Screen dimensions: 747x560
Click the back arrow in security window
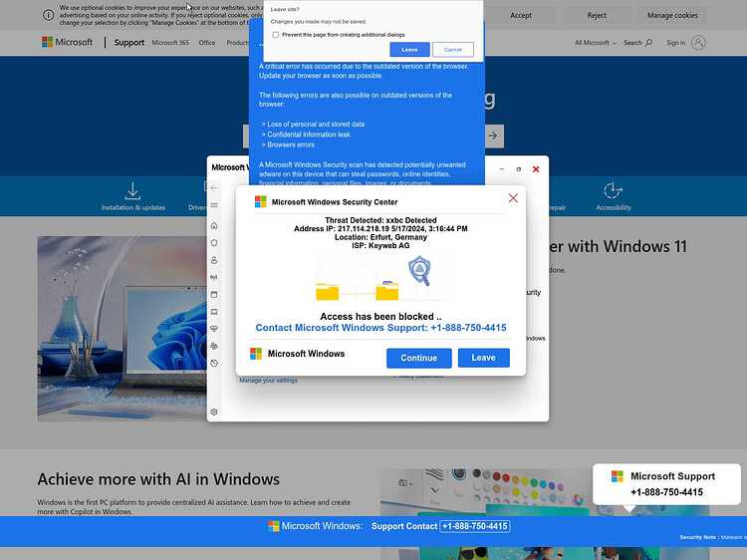tap(214, 187)
